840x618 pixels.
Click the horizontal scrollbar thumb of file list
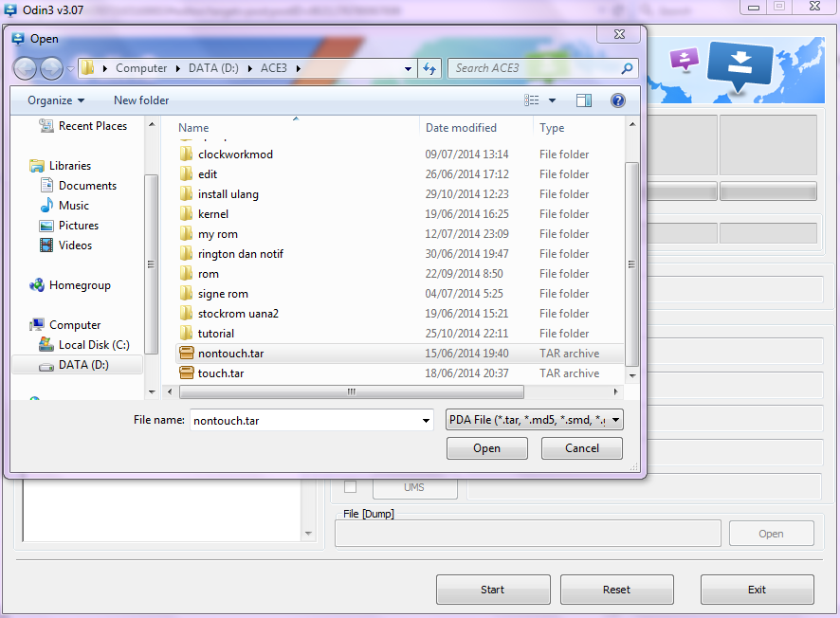[x=352, y=392]
